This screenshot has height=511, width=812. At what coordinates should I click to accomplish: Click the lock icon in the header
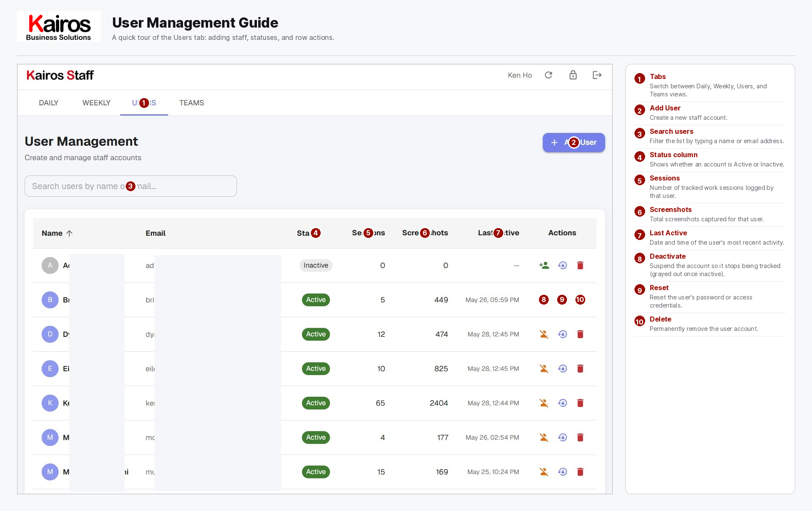click(x=573, y=75)
